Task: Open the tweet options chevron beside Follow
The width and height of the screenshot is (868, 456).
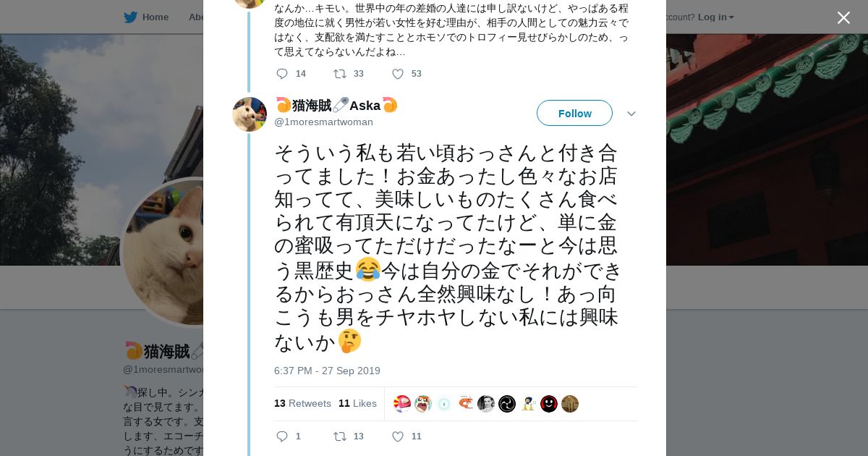Action: click(631, 114)
